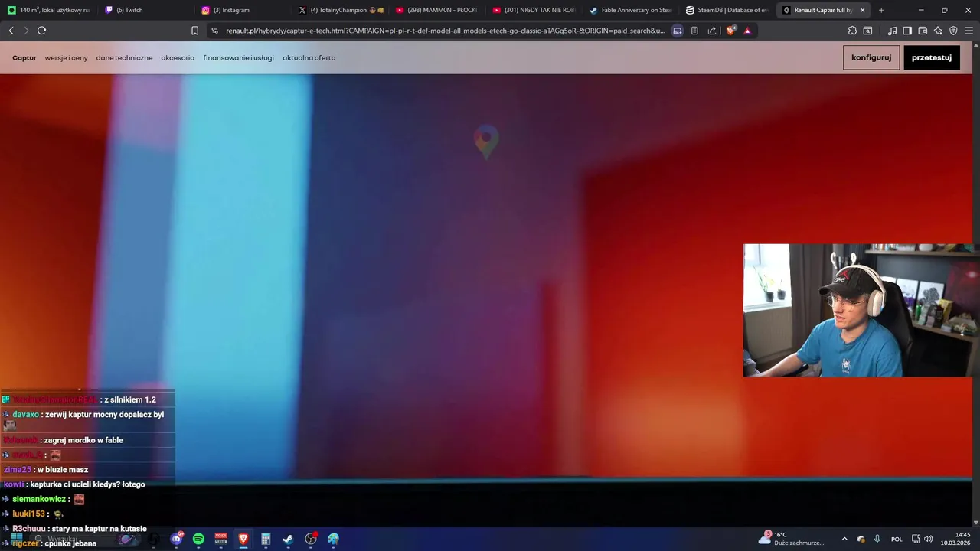Click the streamer webcam overlay
This screenshot has width=980, height=551.
click(x=861, y=311)
